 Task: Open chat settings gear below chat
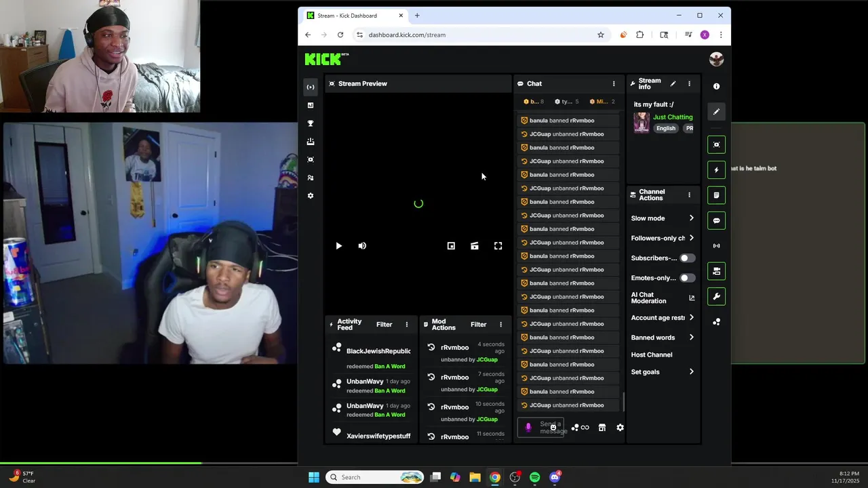click(620, 428)
